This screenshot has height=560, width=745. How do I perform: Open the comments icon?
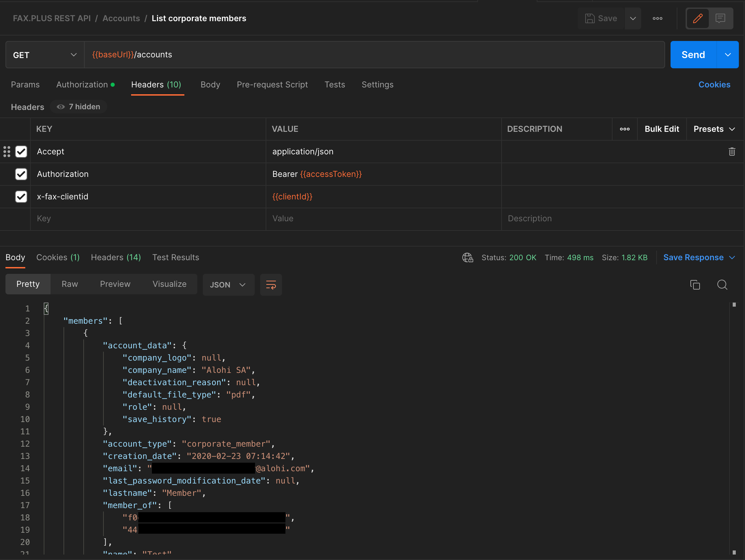tap(720, 18)
